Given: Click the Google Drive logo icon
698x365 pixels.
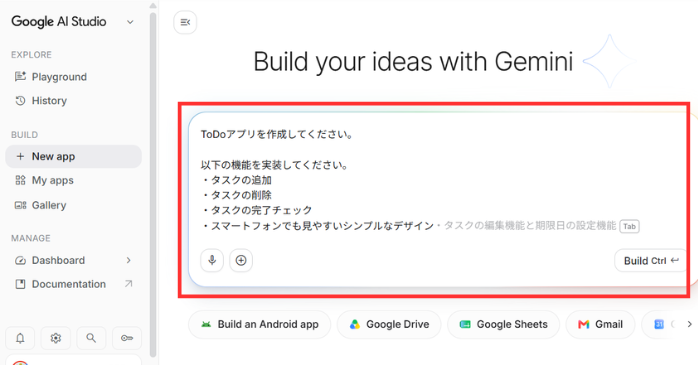Looking at the screenshot, I should pos(355,324).
